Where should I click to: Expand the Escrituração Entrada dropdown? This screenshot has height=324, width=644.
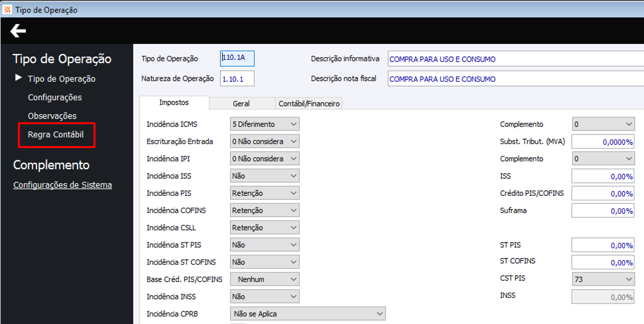click(x=265, y=141)
